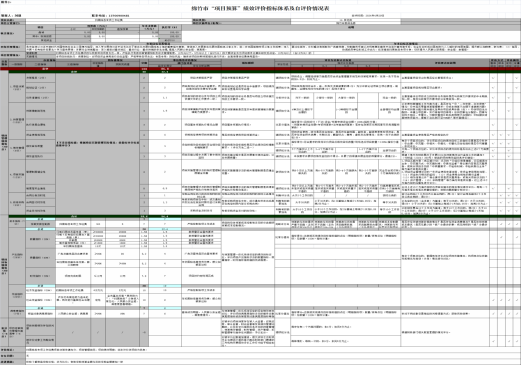Select the first dark green subtotal row
Image resolution: width=522 pixels, height=366 pixels.
click(265, 72)
